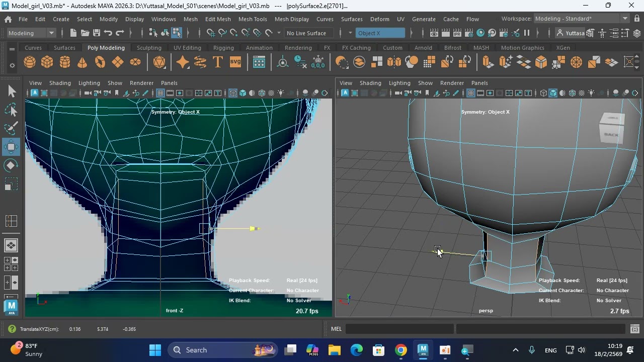
Task: Select the Move tool in the toolbox
Action: [x=11, y=147]
